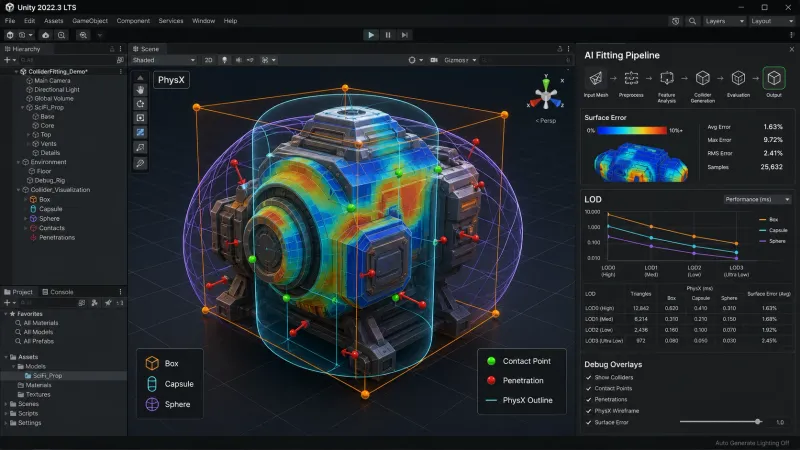Image resolution: width=800 pixels, height=450 pixels.
Task: Select the Rotate tool in the Scene toolbar
Action: [140, 104]
